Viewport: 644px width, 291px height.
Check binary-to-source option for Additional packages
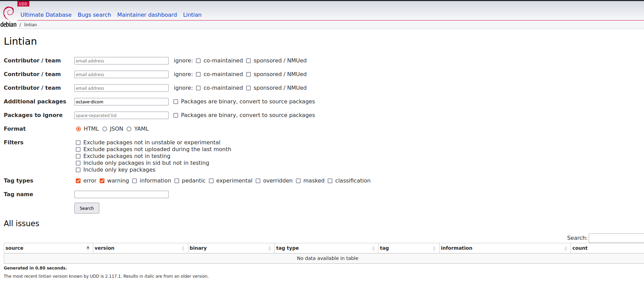pyautogui.click(x=176, y=102)
